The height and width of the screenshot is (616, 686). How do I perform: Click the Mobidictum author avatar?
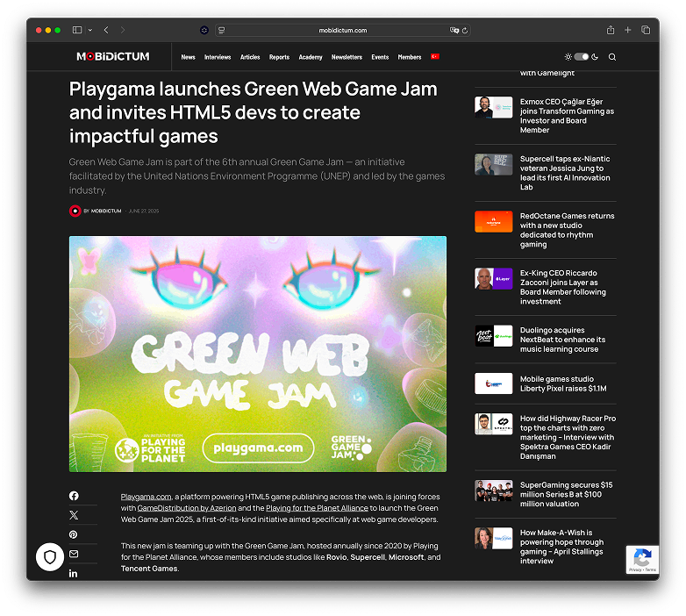pyautogui.click(x=75, y=211)
